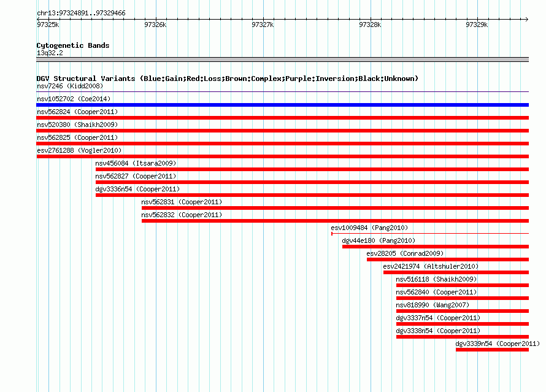Select nsv562832 (Cooper2011) label
546x392 pixels.
pyautogui.click(x=182, y=215)
